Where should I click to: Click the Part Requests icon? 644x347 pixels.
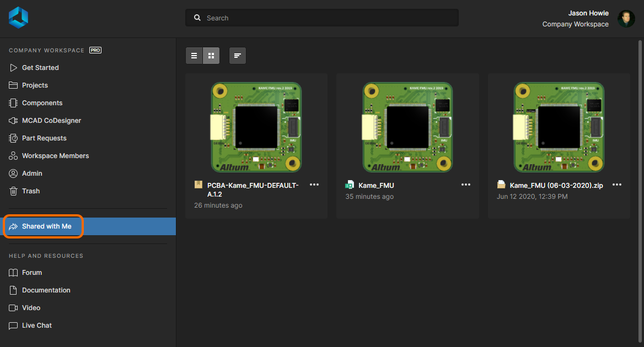(13, 138)
